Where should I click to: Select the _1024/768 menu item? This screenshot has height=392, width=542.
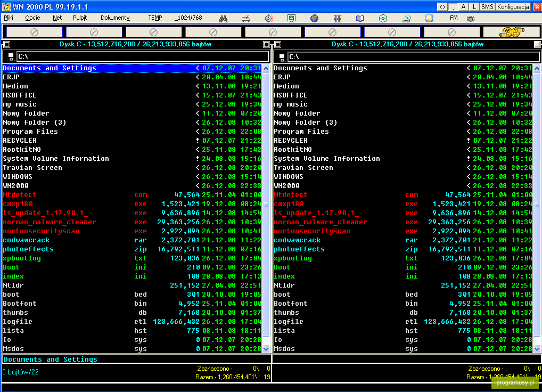(x=188, y=18)
